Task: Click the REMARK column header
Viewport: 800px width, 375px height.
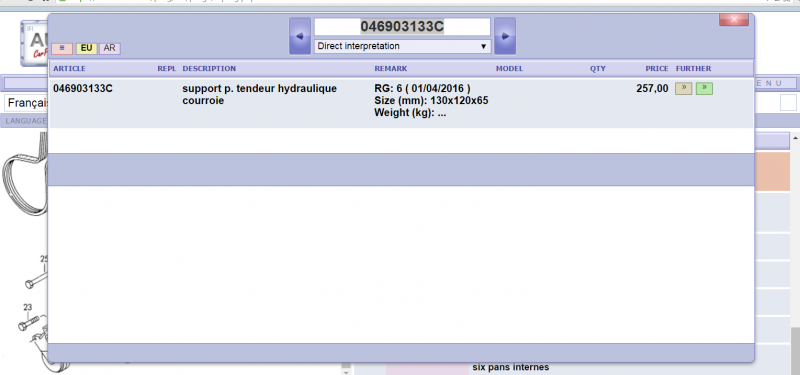Action: 391,68
